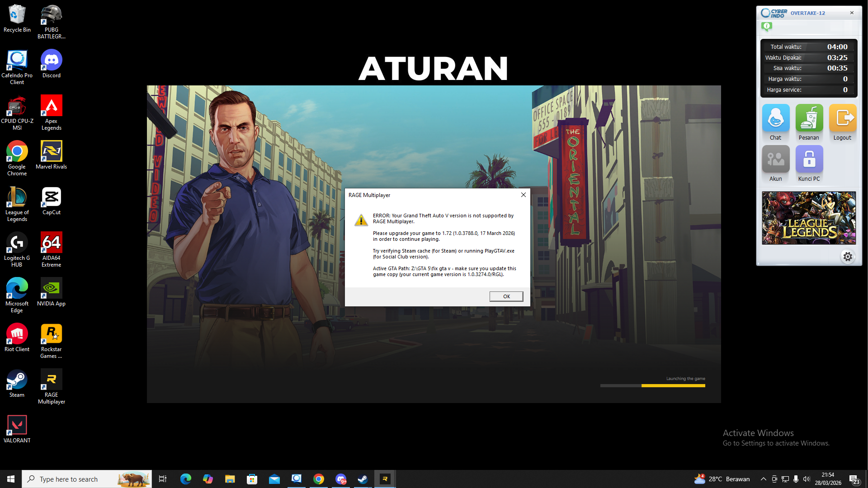Open Google Chrome from the taskbar
This screenshot has height=488, width=868.
coord(319,479)
